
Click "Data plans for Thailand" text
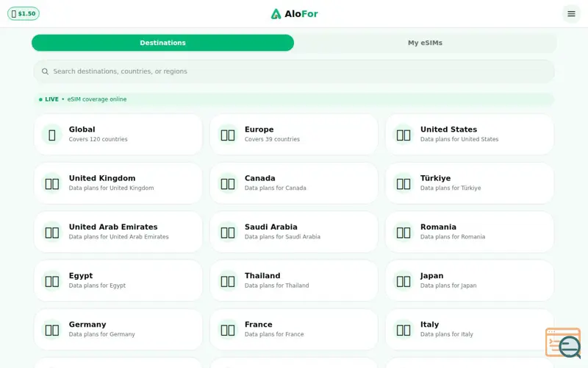pos(277,286)
